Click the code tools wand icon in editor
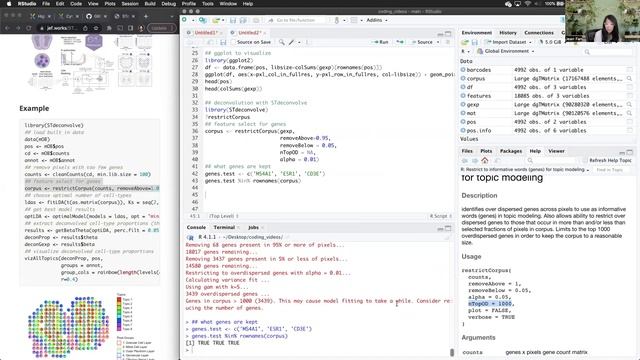Viewport: 640px width, 360px height. click(291, 42)
